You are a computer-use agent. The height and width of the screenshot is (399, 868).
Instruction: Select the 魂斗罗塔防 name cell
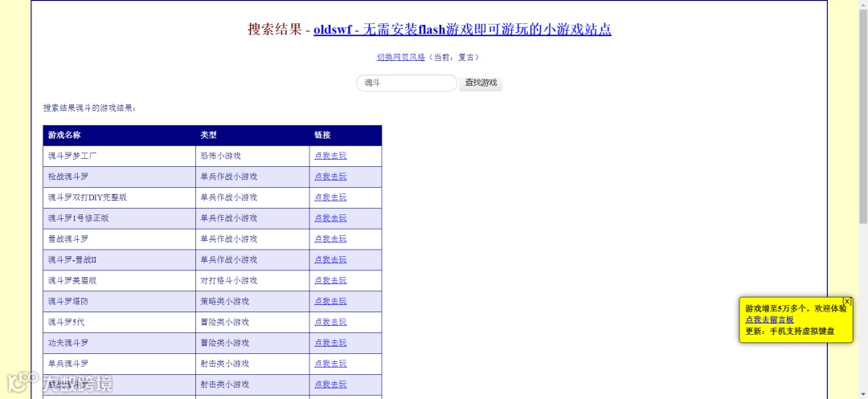pyautogui.click(x=119, y=301)
